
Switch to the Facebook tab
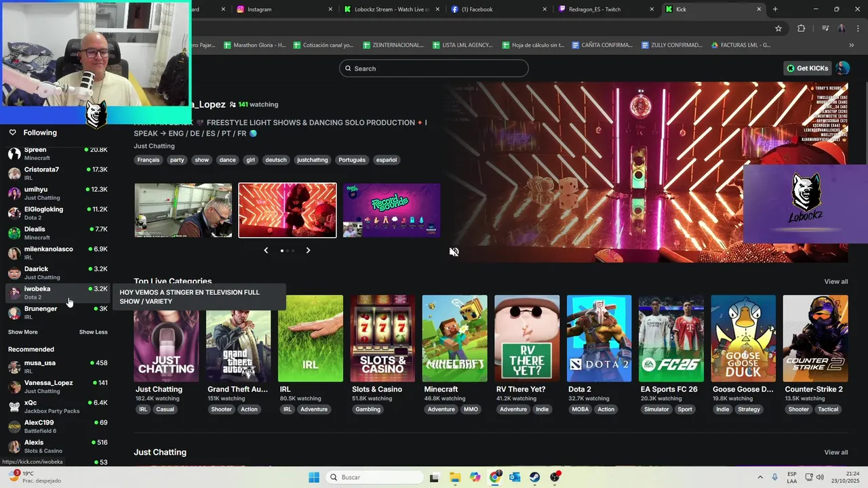click(499, 9)
